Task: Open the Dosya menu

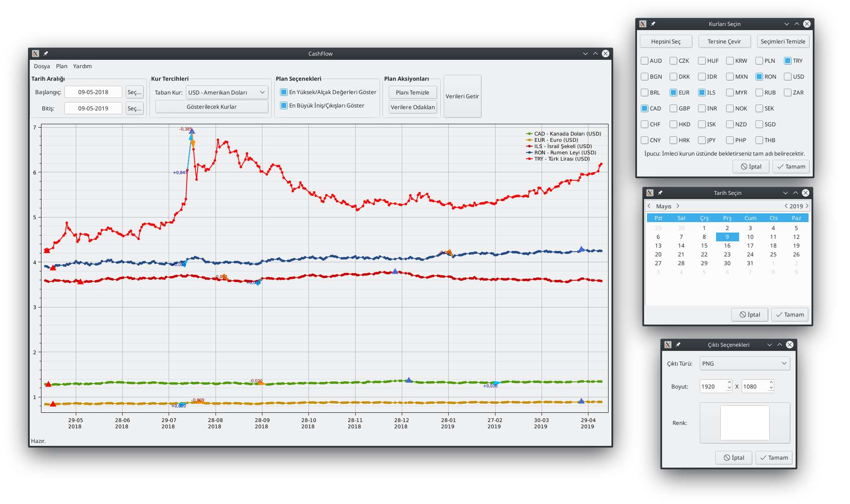Action: pyautogui.click(x=41, y=66)
